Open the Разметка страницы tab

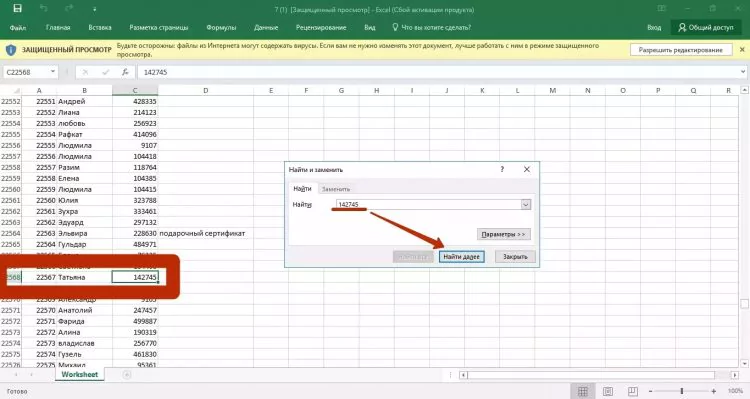point(159,28)
